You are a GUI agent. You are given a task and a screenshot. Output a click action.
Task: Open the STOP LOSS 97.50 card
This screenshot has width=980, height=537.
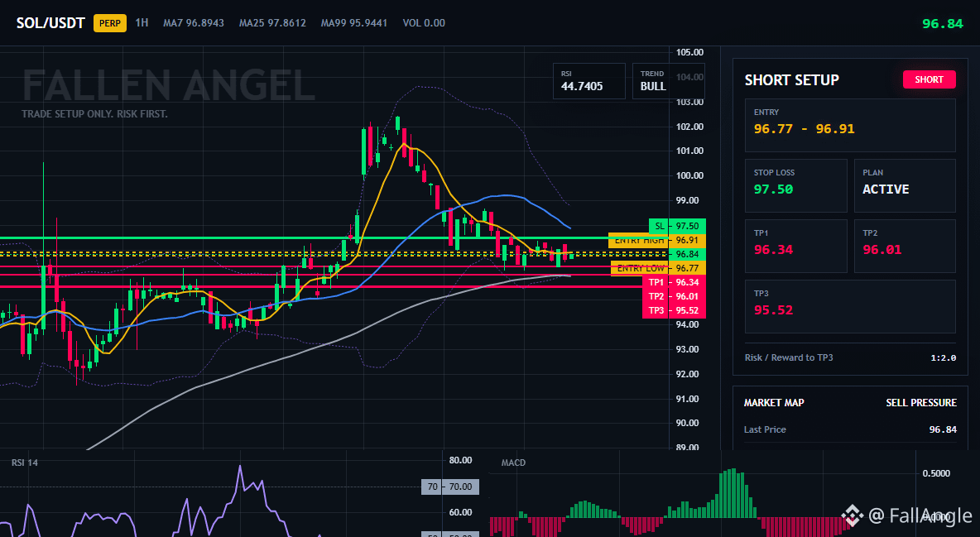click(795, 185)
